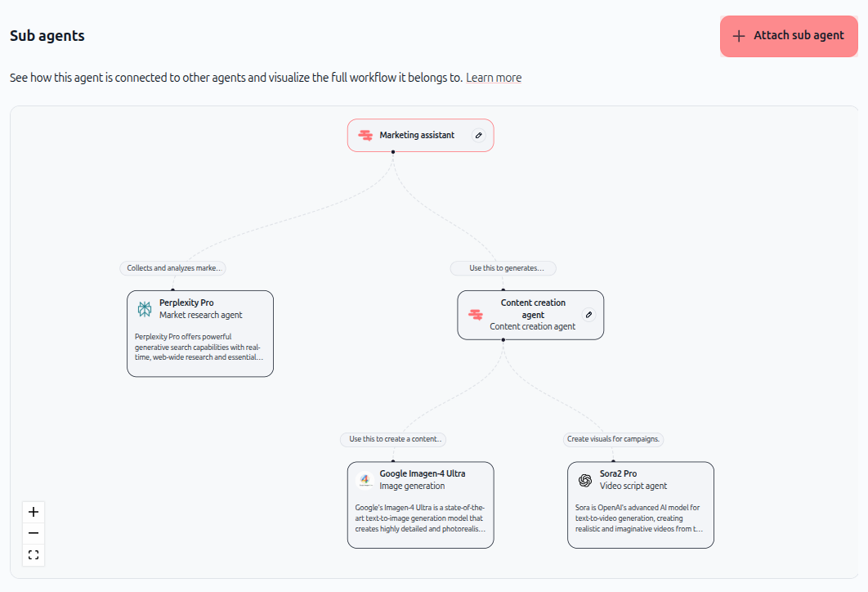Select the Marketing assistant root node
Screen dimensions: 868x592
point(421,135)
